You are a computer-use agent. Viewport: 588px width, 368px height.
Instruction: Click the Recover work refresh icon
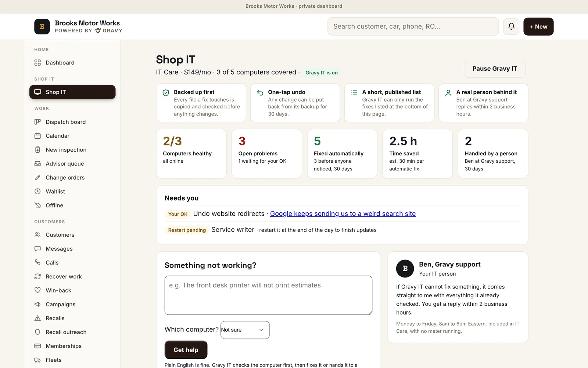pos(37,276)
